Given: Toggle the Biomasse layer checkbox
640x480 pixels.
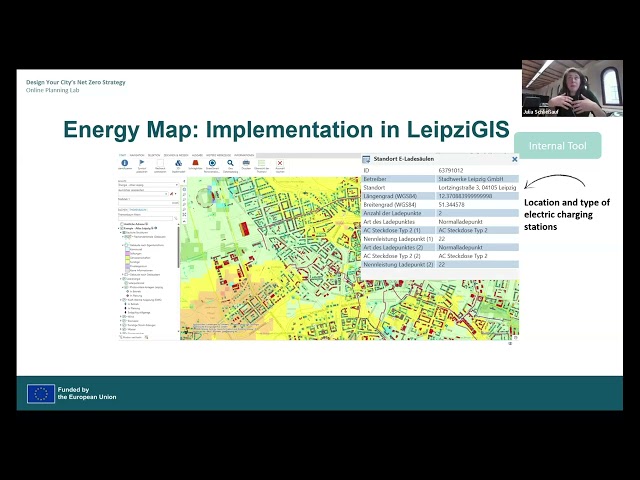Looking at the screenshot, I should click(x=124, y=321).
